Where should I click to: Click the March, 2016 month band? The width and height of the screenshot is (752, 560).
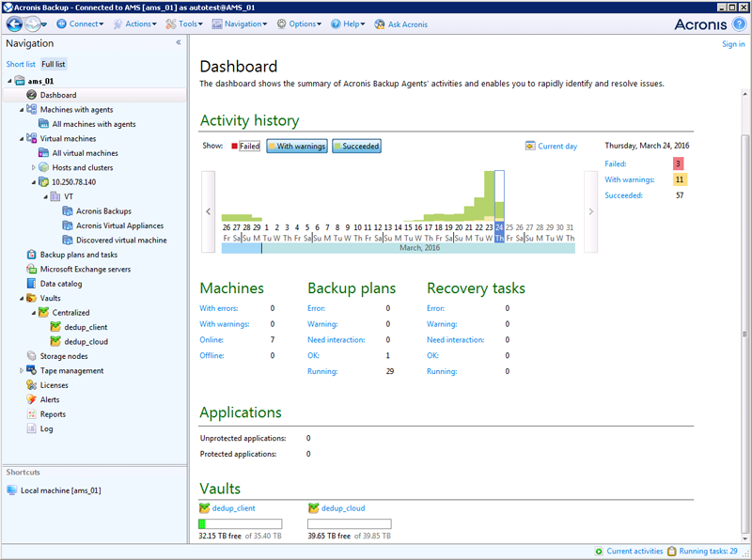pyautogui.click(x=418, y=248)
